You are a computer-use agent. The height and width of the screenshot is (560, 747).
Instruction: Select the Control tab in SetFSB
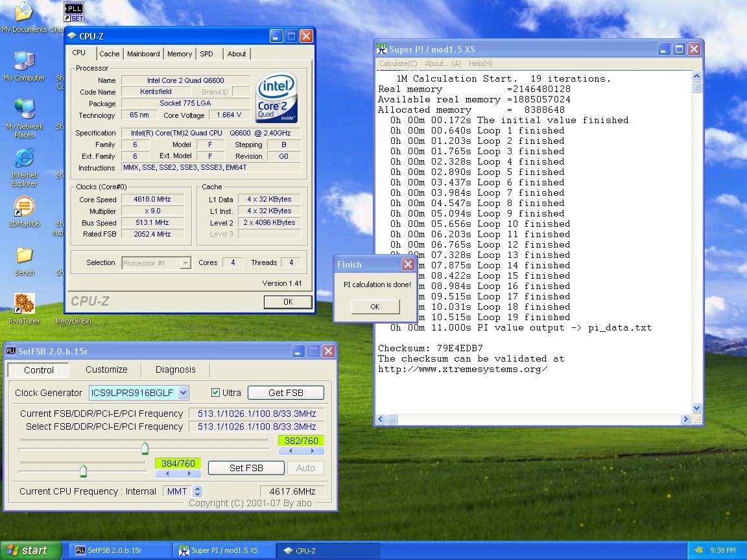tap(39, 370)
